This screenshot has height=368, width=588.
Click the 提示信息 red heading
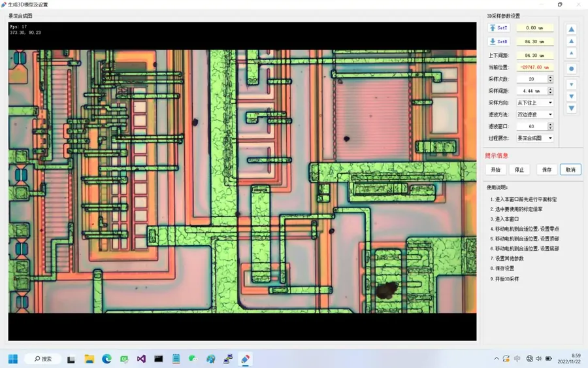pos(497,156)
